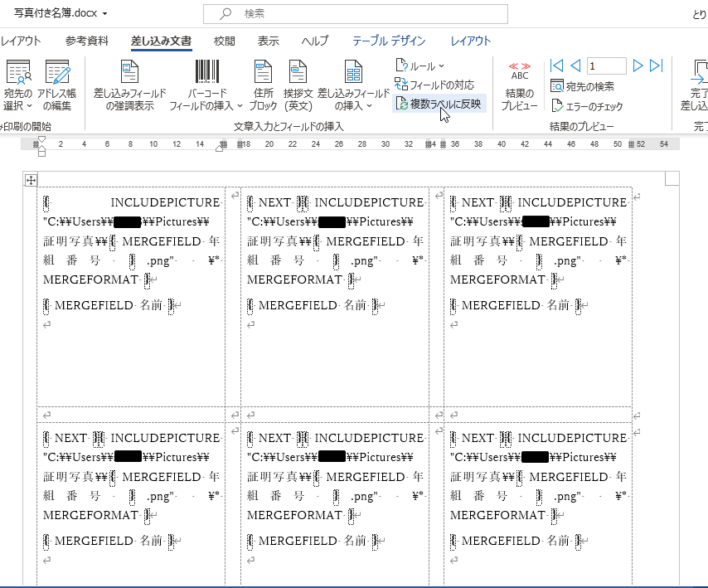Click the table move handle
This screenshot has width=708, height=588.
[x=31, y=181]
